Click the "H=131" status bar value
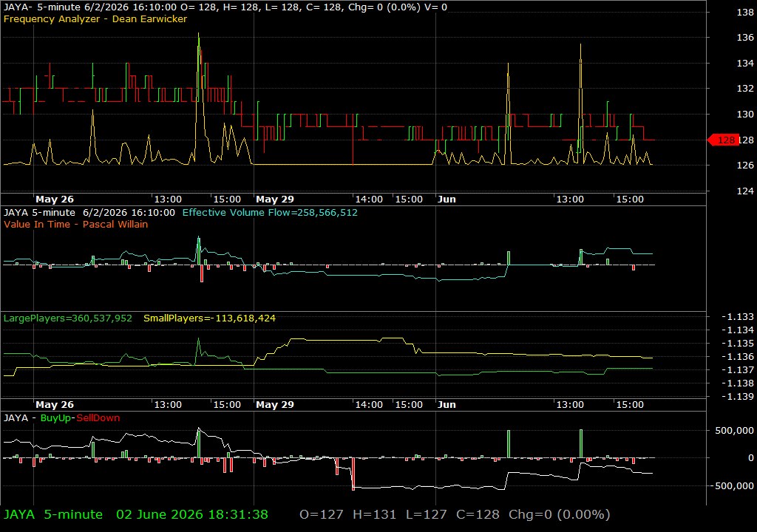 point(374,514)
